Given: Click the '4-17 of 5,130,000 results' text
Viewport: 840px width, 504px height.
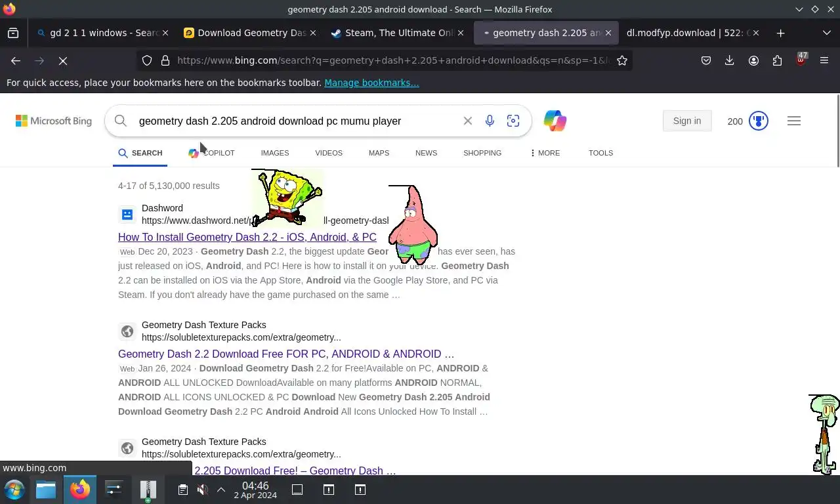Looking at the screenshot, I should (x=169, y=186).
